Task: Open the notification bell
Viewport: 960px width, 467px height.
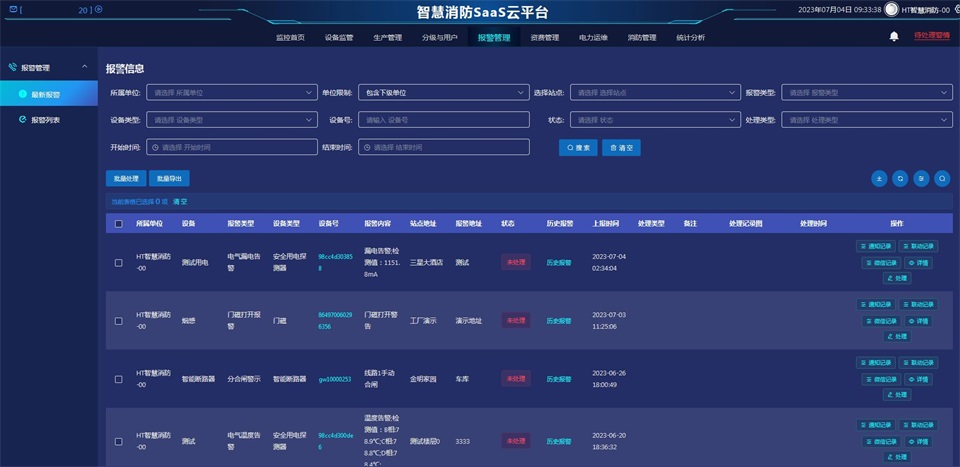Action: pos(894,37)
